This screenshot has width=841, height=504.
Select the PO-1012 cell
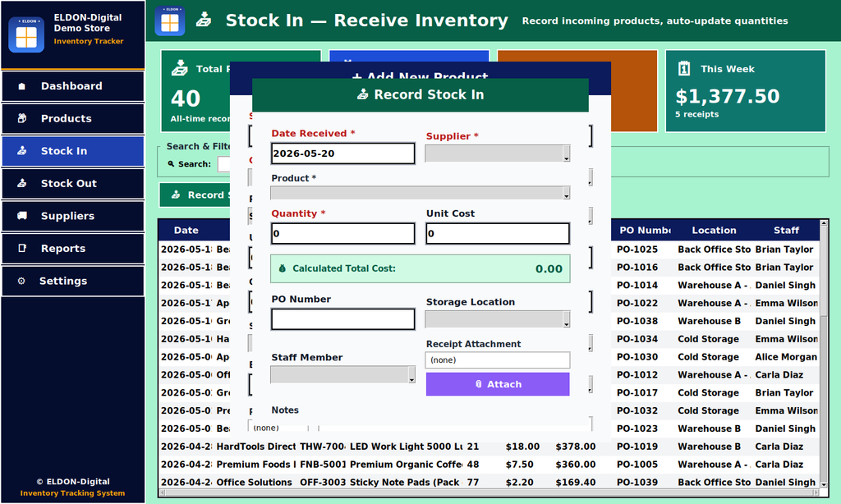pyautogui.click(x=637, y=375)
